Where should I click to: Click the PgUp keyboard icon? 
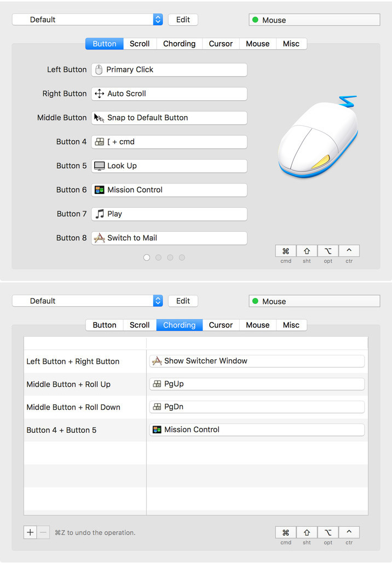157,384
